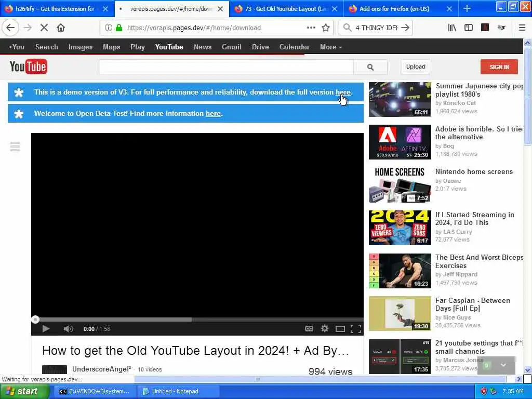Close the Add-ons for Firefox tab

[x=449, y=8]
